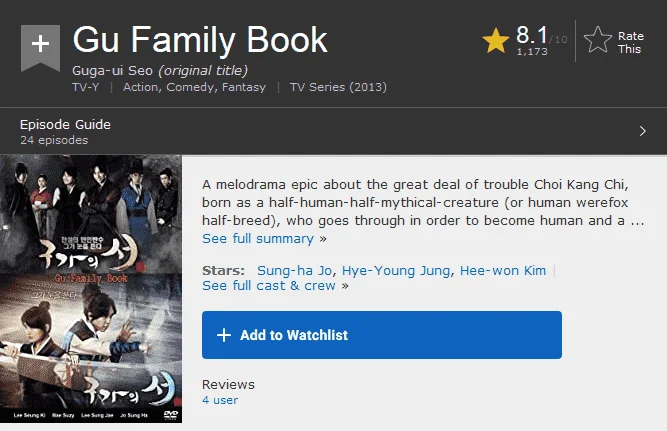Click the Gu Family Book poster
This screenshot has height=431, width=667.
(x=91, y=289)
